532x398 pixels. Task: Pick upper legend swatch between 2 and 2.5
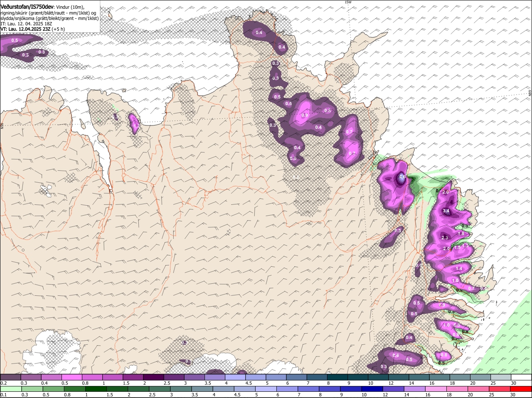pos(153,377)
